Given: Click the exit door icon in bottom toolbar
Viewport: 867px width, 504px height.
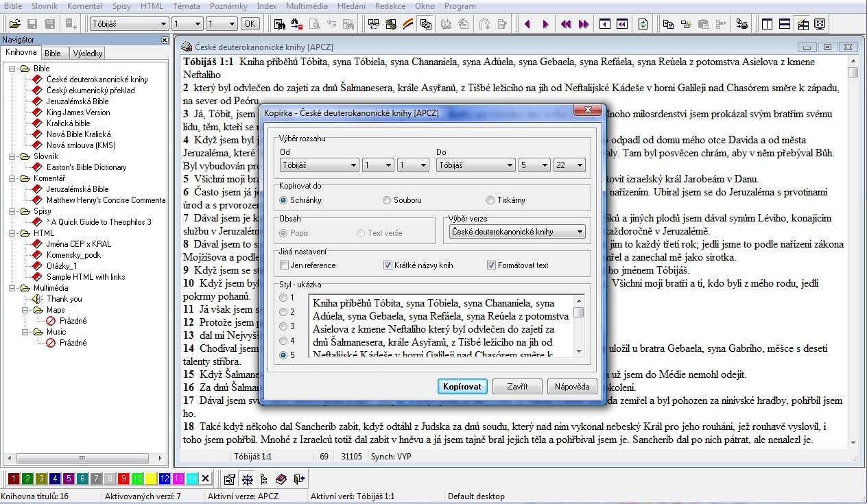Looking at the screenshot, I should 299,479.
